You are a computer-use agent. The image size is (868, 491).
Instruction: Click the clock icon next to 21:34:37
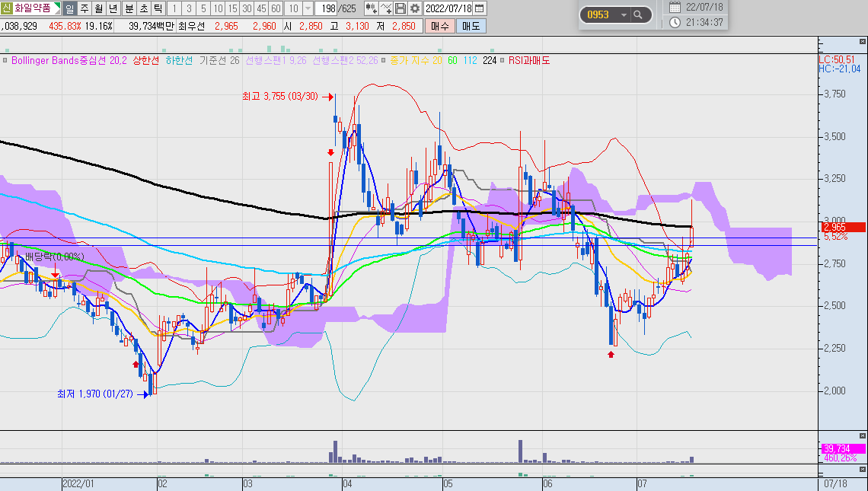pyautogui.click(x=675, y=22)
